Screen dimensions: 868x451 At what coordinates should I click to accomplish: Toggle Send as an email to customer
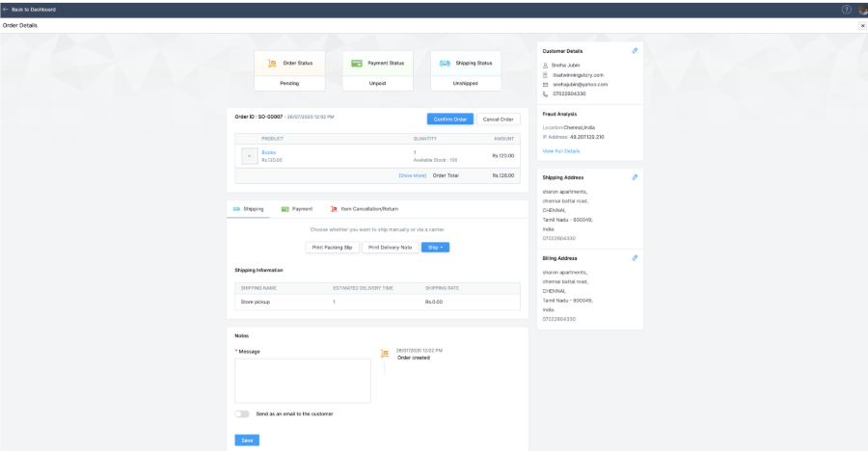pos(242,413)
